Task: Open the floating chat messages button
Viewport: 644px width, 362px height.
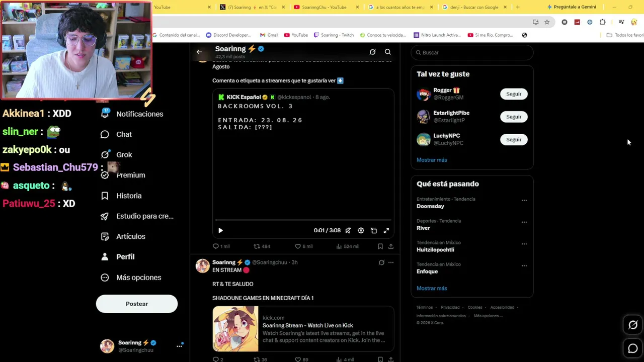Action: [x=633, y=348]
